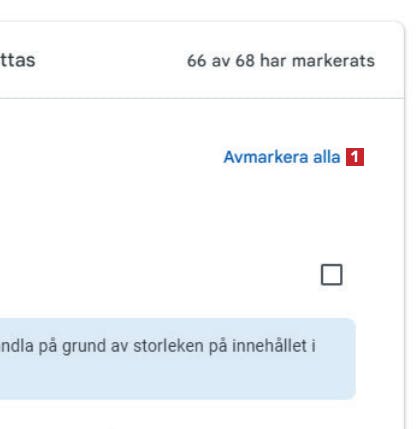Screen dimensions: 418x429
Task: Click the number 66 in the selection counter
Action: click(196, 61)
